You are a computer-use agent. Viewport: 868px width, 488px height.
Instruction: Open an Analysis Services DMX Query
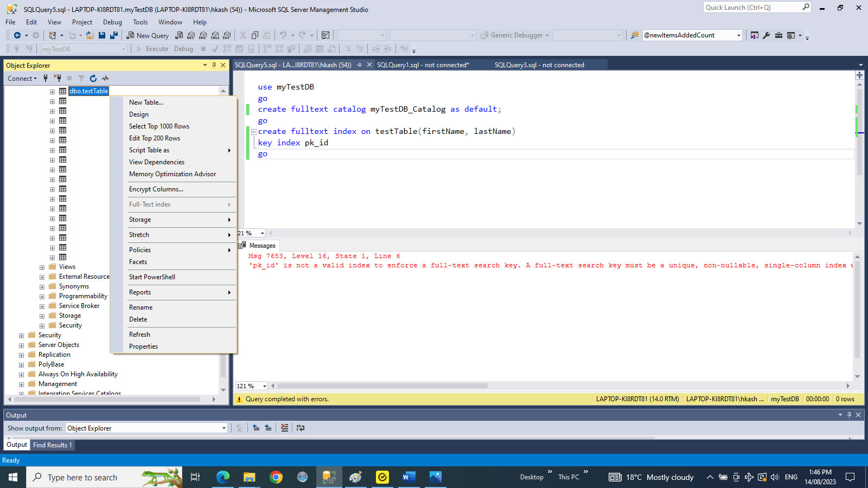pos(203,35)
